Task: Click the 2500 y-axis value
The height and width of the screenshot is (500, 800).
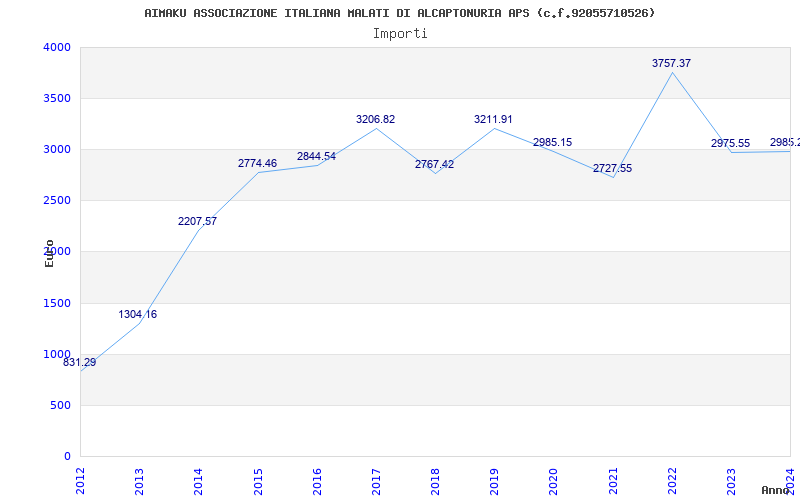Action: click(x=57, y=201)
